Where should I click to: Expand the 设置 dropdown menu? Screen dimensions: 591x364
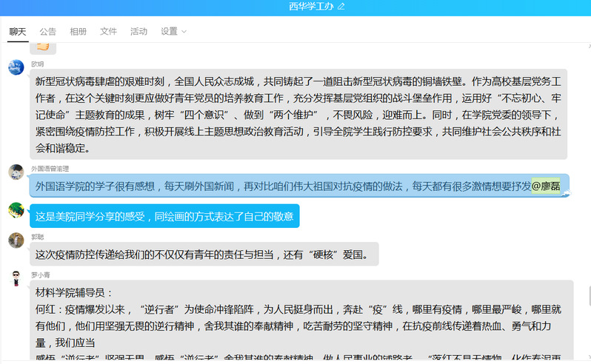[174, 32]
